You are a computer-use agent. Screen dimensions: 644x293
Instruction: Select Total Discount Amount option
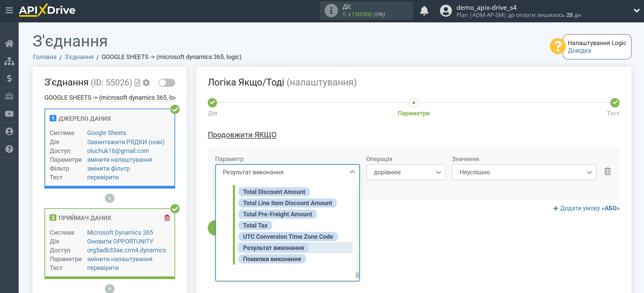(274, 192)
